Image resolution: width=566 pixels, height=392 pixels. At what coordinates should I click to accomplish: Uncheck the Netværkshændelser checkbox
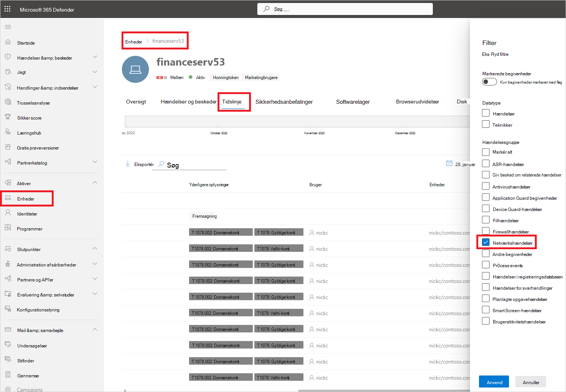(485, 242)
